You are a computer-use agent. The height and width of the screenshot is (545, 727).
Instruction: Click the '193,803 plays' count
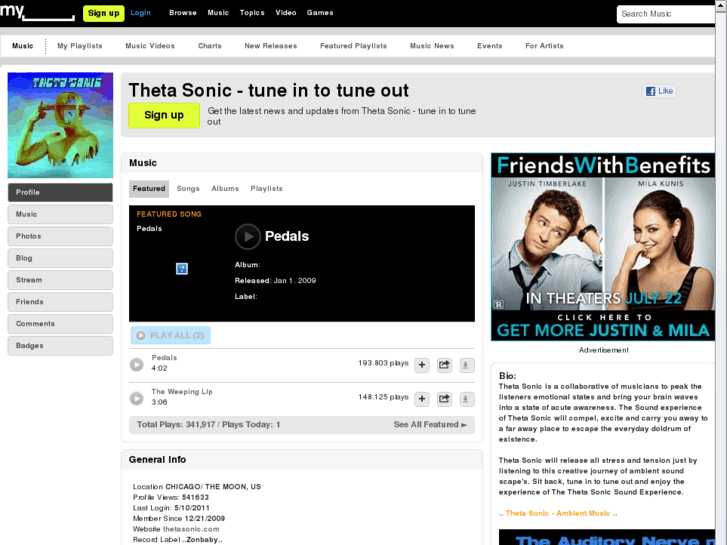383,363
